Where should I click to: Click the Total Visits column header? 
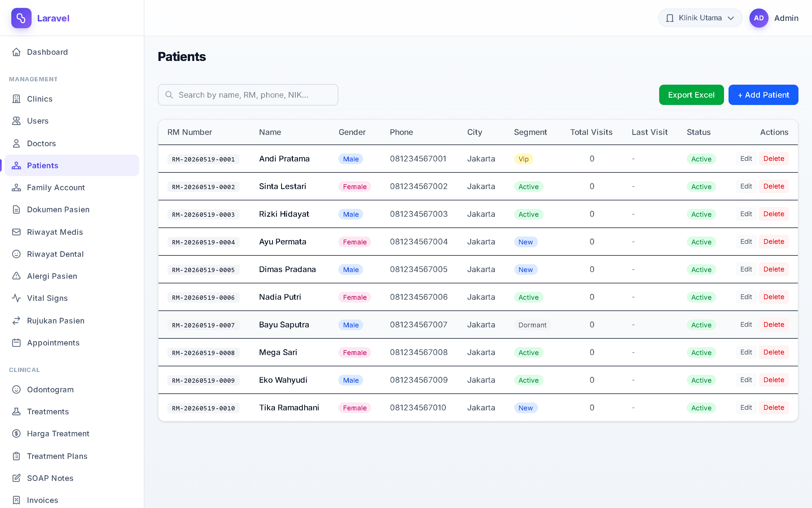coord(591,132)
